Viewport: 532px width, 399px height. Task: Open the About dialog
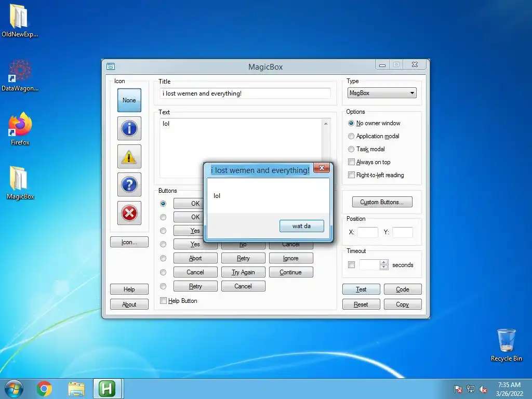click(129, 304)
